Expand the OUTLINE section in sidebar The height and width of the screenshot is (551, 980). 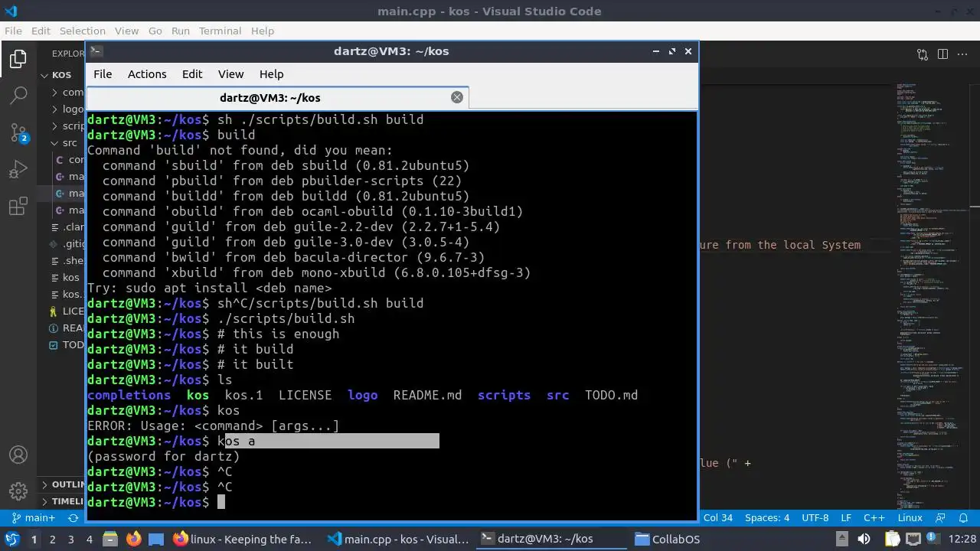(x=63, y=484)
